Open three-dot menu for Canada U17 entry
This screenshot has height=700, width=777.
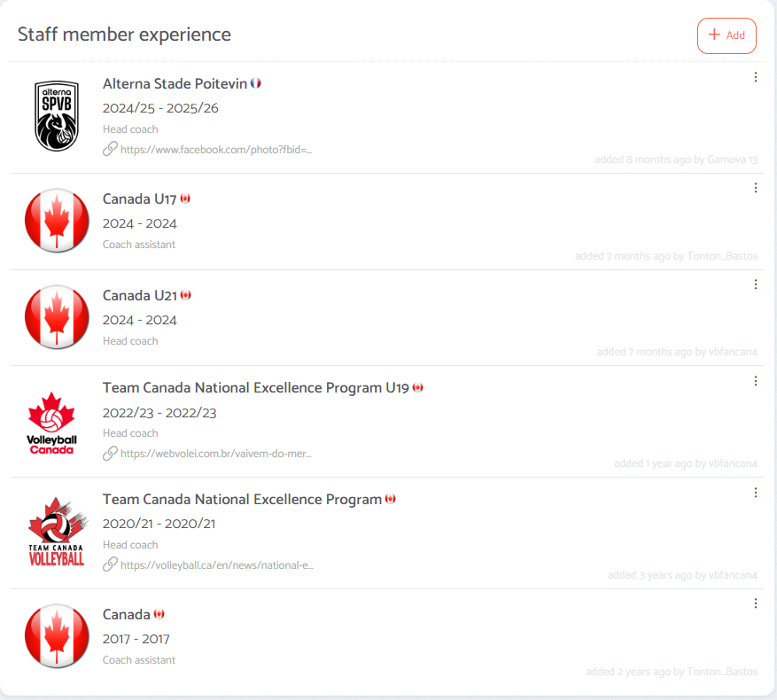755,188
